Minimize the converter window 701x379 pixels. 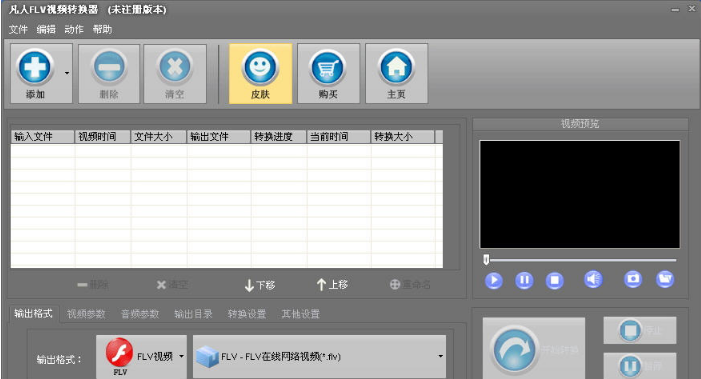(675, 10)
